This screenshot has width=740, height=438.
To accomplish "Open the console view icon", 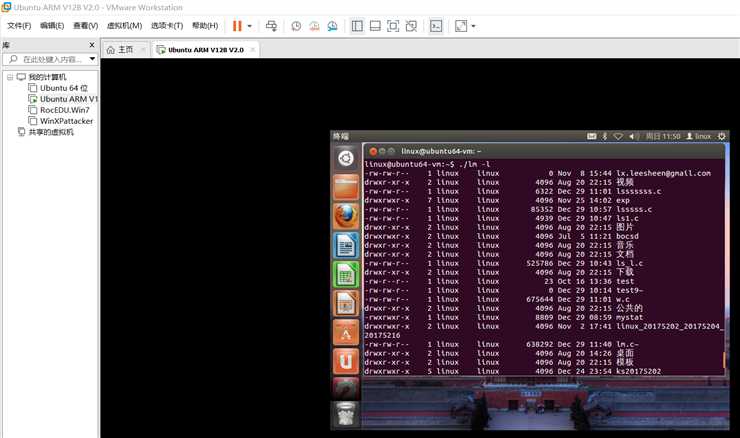I will 436,26.
